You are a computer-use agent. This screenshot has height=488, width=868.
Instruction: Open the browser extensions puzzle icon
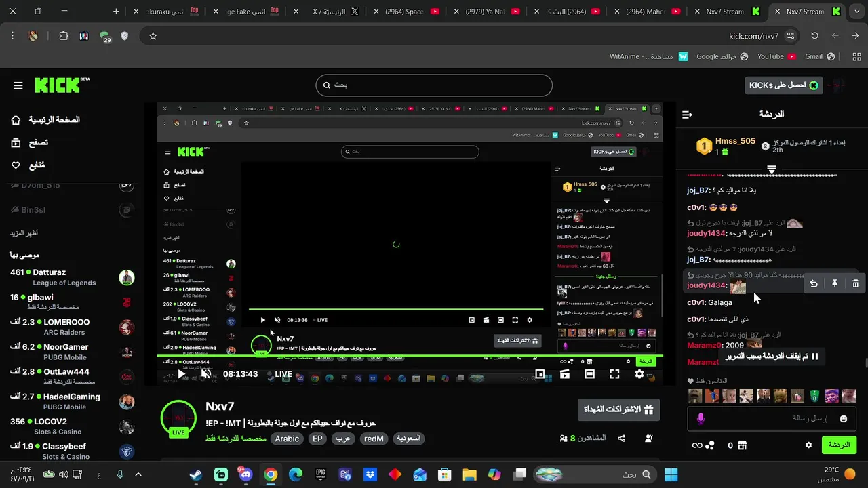pos(64,36)
